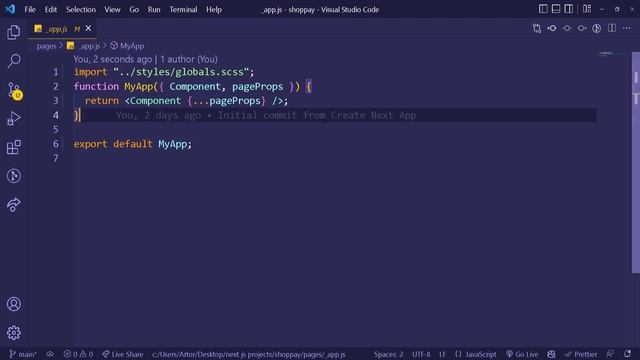This screenshot has width=640, height=360.
Task: Open the Run menu
Action: coord(154,9)
